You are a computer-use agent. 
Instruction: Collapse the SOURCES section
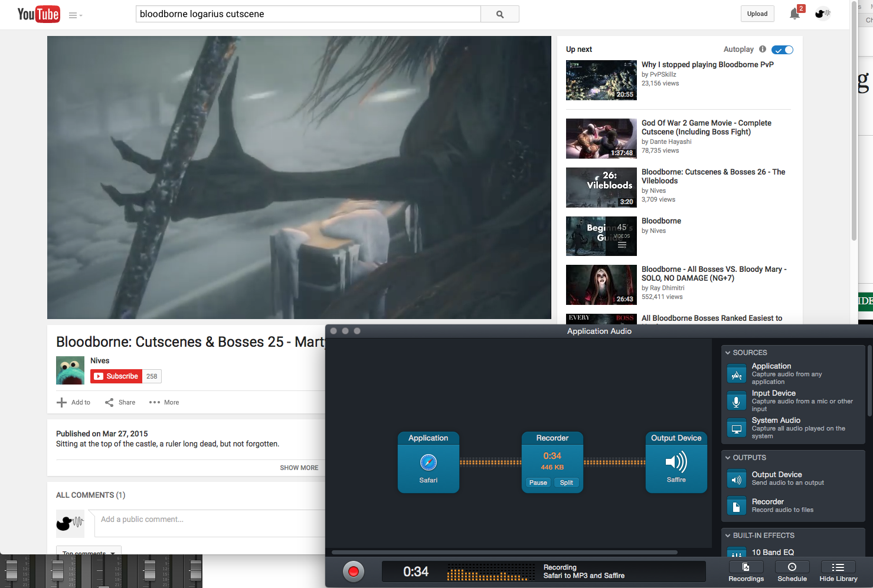(x=728, y=353)
